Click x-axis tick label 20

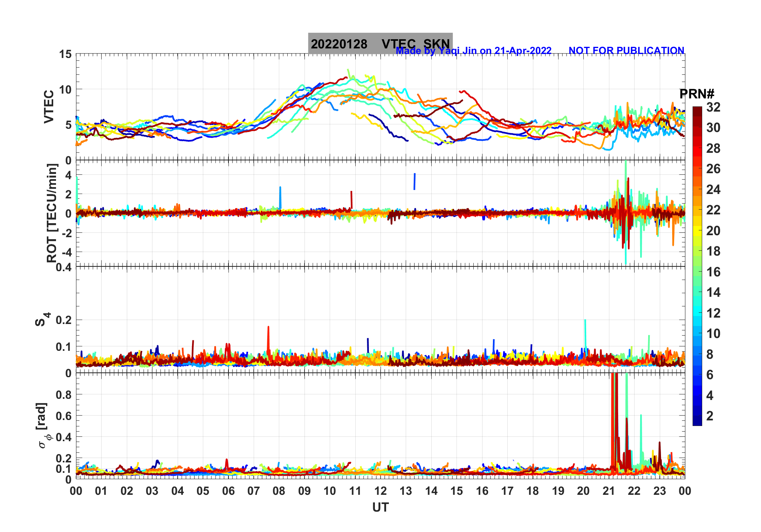click(x=583, y=491)
